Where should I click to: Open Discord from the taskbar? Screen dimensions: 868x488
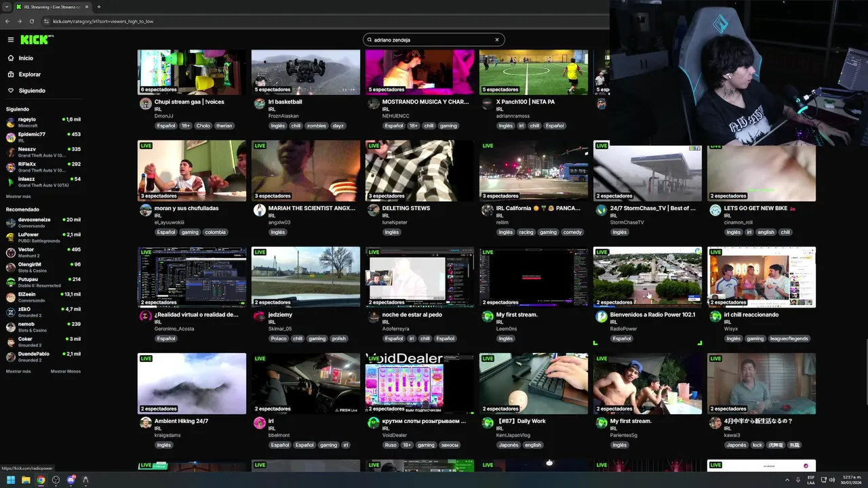point(71,480)
